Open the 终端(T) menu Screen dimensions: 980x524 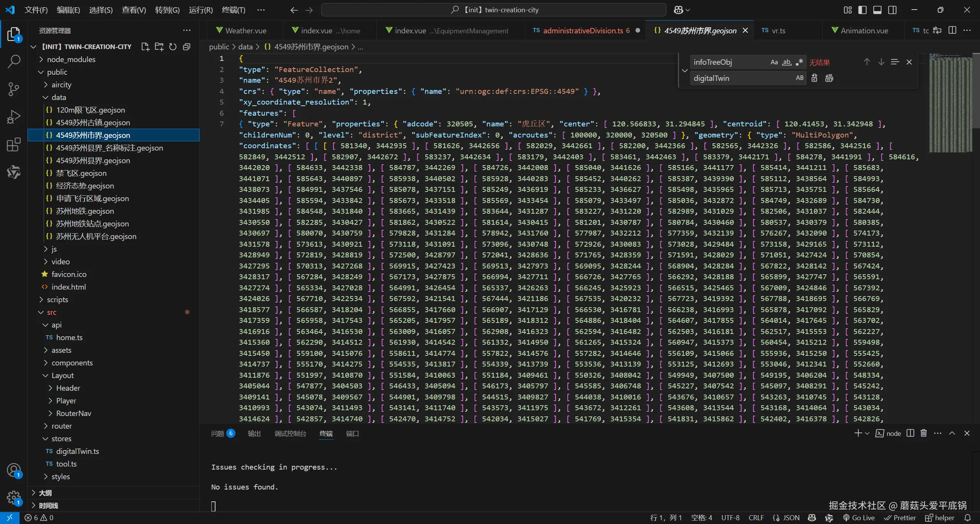[234, 10]
